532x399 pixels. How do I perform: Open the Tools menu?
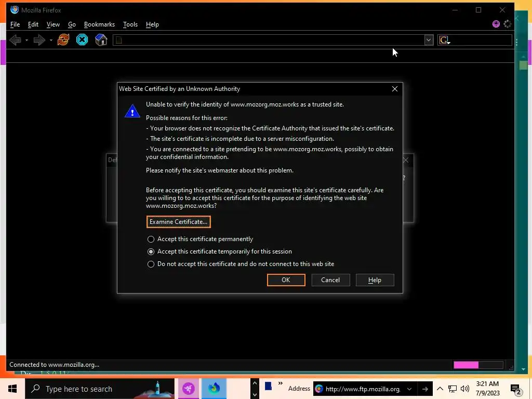[130, 24]
